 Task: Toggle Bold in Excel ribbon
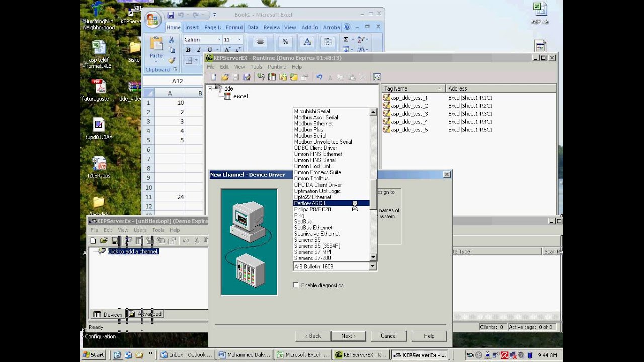click(x=188, y=50)
